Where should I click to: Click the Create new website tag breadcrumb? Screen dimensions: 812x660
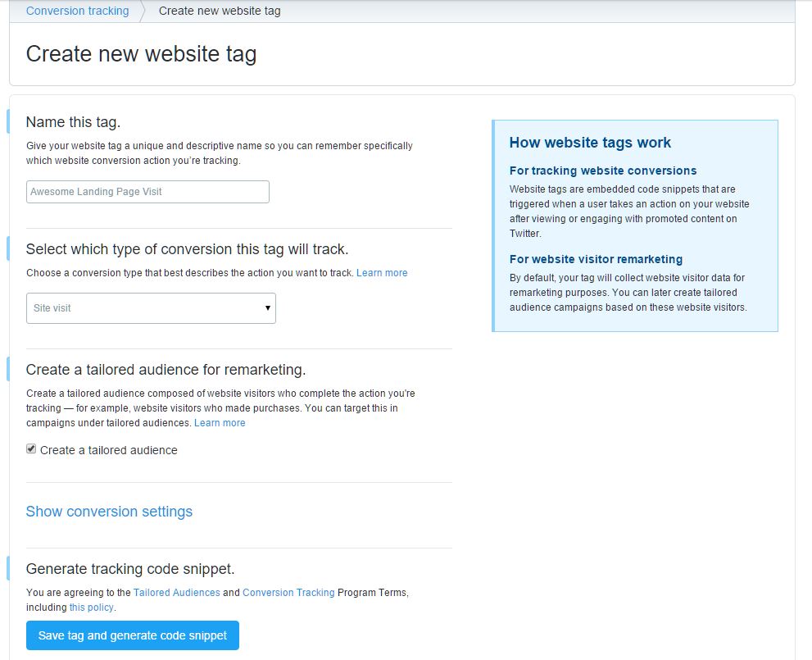220,11
